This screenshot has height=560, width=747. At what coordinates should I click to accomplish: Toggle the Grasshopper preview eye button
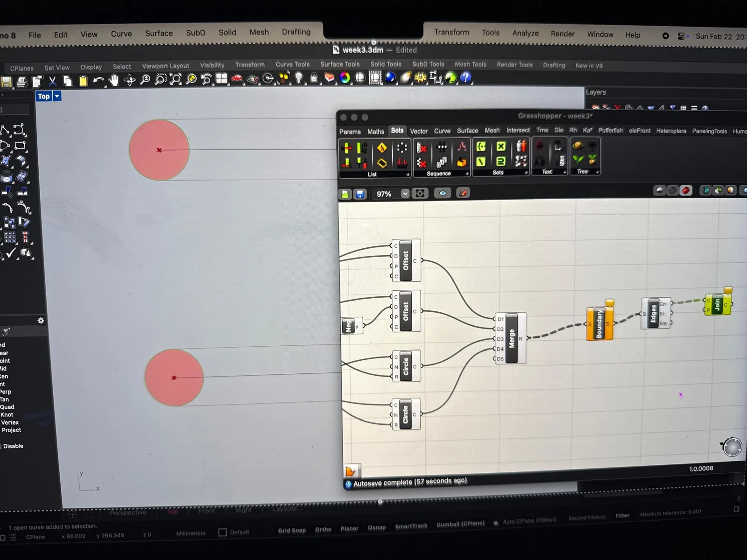click(x=443, y=193)
